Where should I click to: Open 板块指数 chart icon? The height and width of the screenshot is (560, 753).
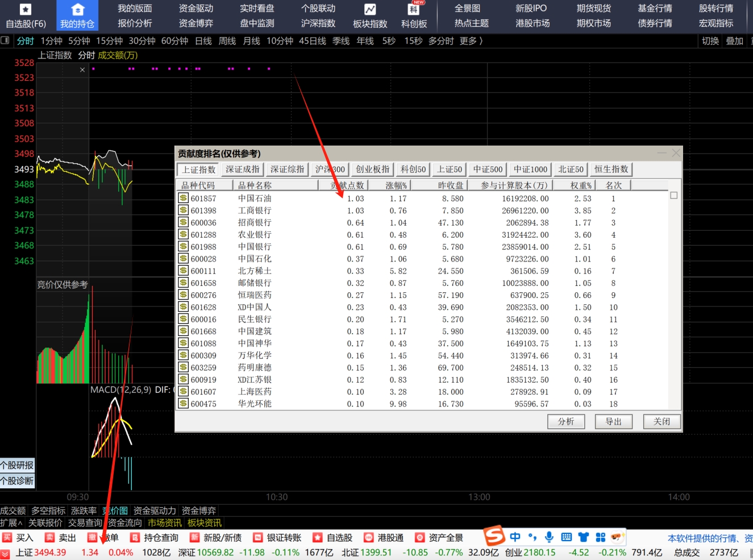click(370, 10)
